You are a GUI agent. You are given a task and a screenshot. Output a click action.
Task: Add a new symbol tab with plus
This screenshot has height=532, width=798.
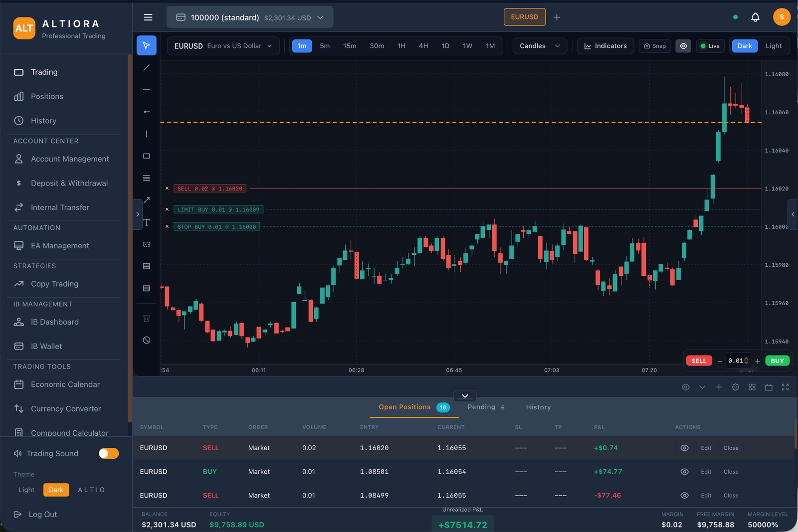click(x=557, y=17)
